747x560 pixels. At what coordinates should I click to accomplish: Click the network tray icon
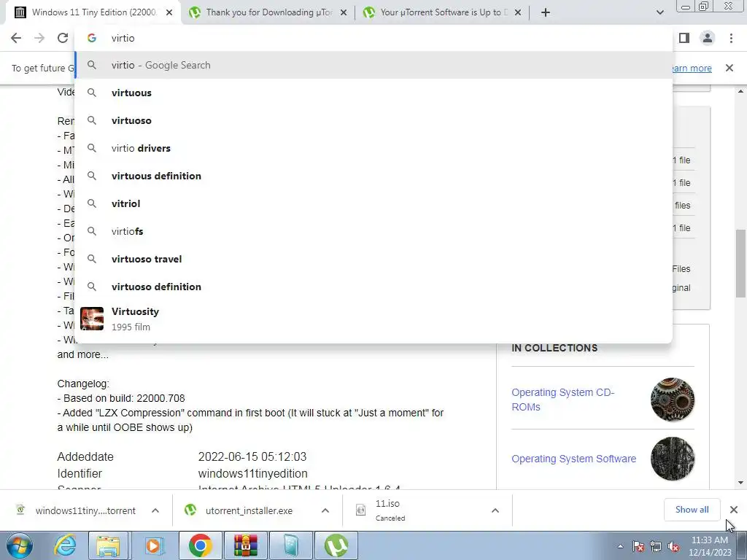(656, 546)
